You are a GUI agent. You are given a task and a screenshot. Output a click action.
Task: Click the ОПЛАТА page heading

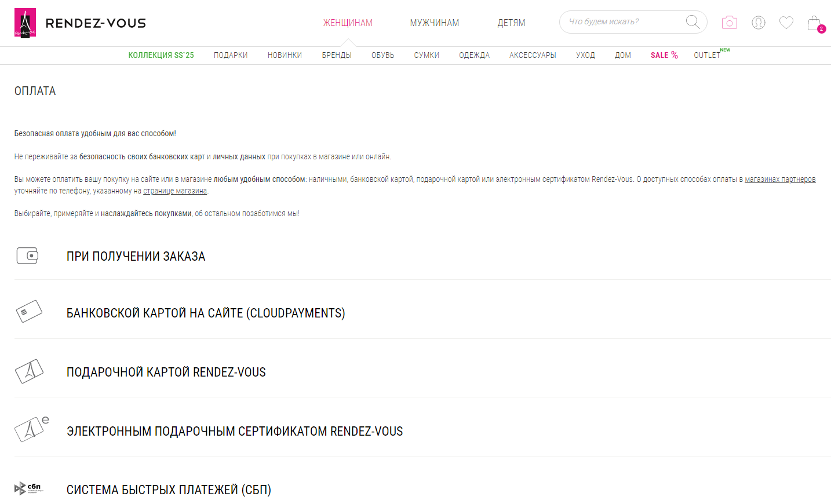[x=35, y=91]
